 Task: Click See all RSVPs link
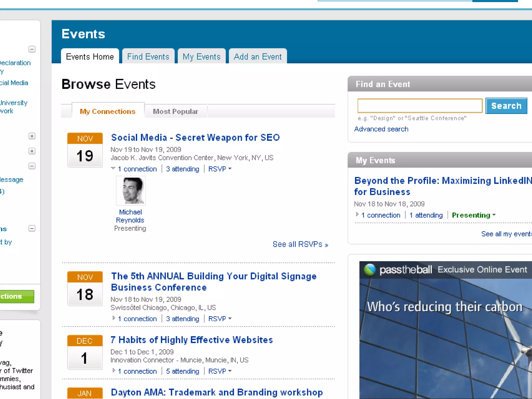[300, 244]
